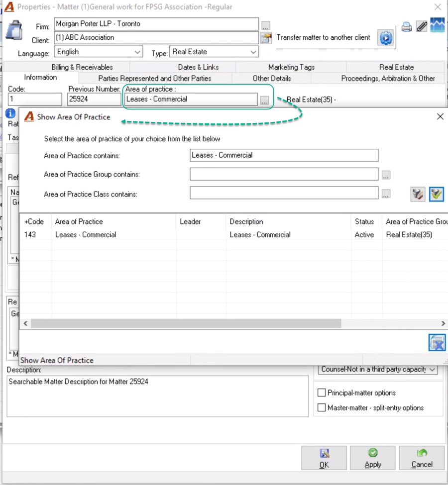This screenshot has height=485, width=448.
Task: Click the matter clipboard icon beside Firm
Action: pos(14,30)
